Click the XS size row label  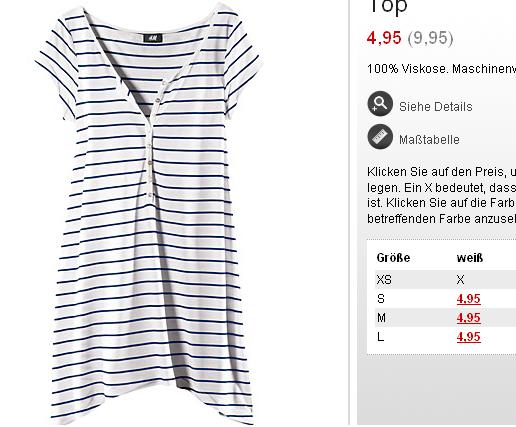click(x=384, y=280)
